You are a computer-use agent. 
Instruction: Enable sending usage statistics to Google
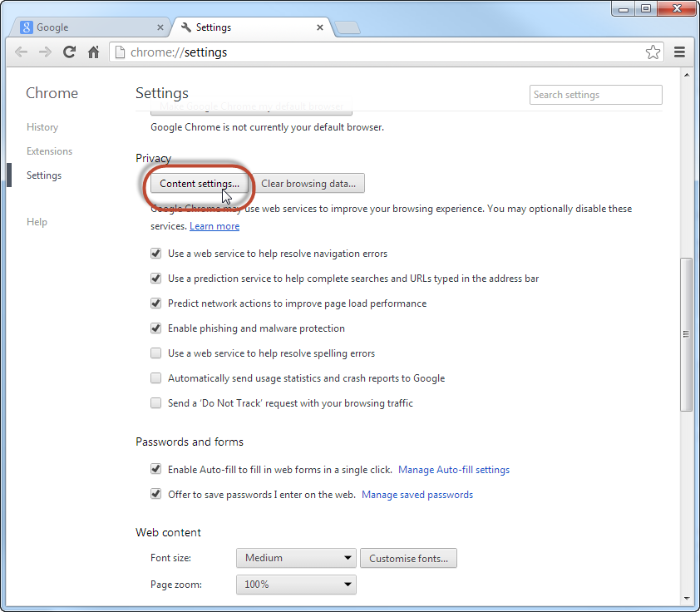[x=155, y=378]
